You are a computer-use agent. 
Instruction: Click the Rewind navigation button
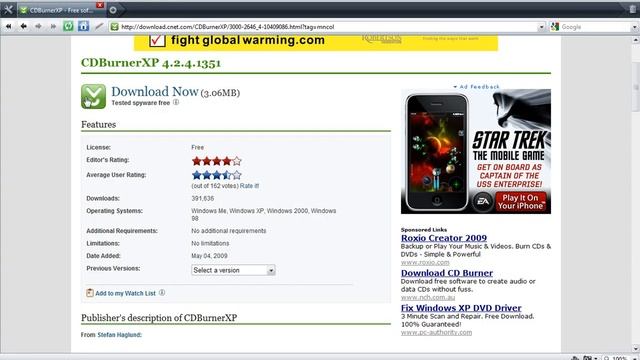coord(9,27)
